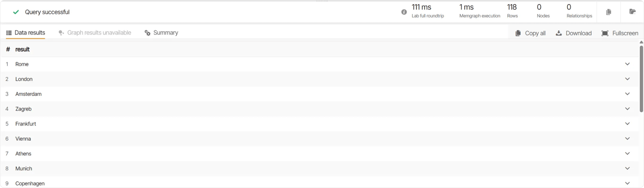Click the Graph results unavailable tab

95,33
